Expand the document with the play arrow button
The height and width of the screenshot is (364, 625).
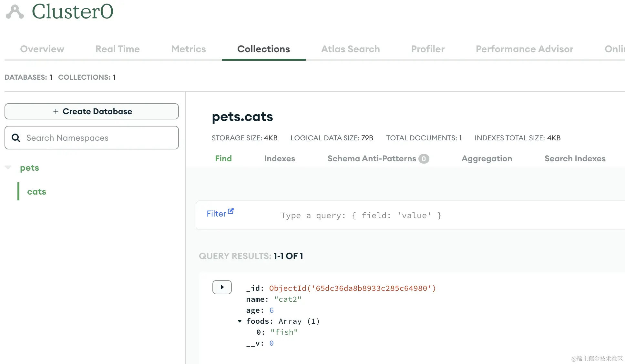click(222, 287)
